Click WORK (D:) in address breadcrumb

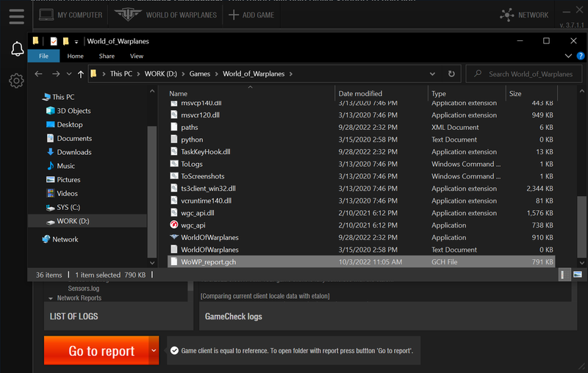pyautogui.click(x=161, y=73)
